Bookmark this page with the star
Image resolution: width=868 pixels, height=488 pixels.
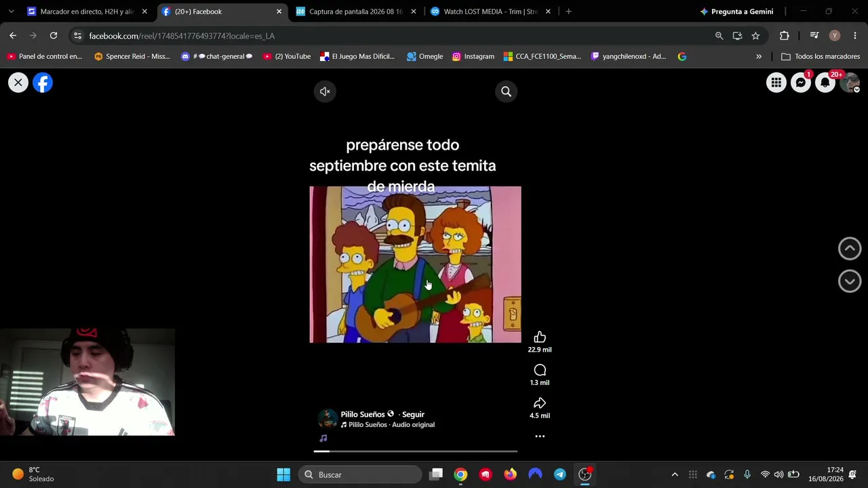pos(755,36)
